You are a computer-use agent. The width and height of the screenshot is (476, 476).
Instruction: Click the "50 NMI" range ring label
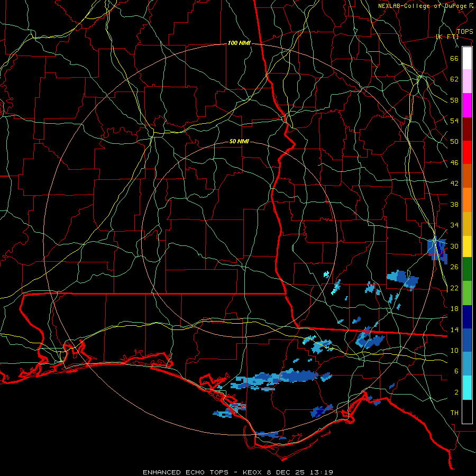(239, 141)
